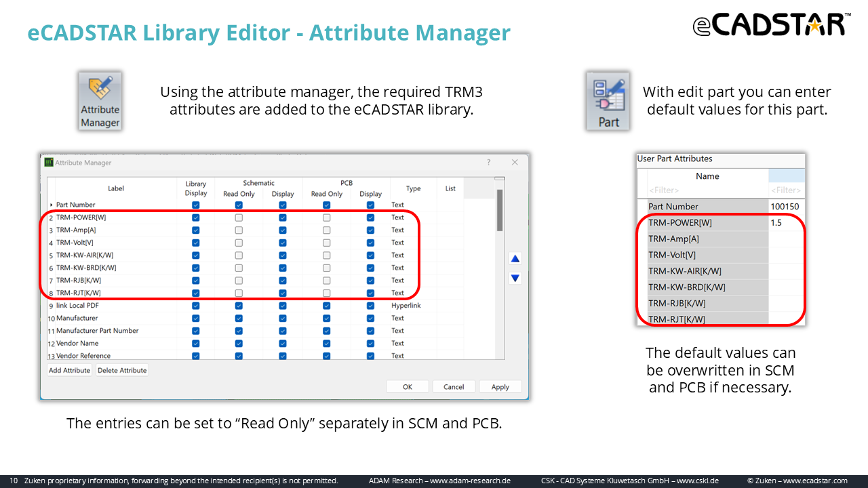
Task: Click the Part Number value 100150
Action: [x=787, y=207]
